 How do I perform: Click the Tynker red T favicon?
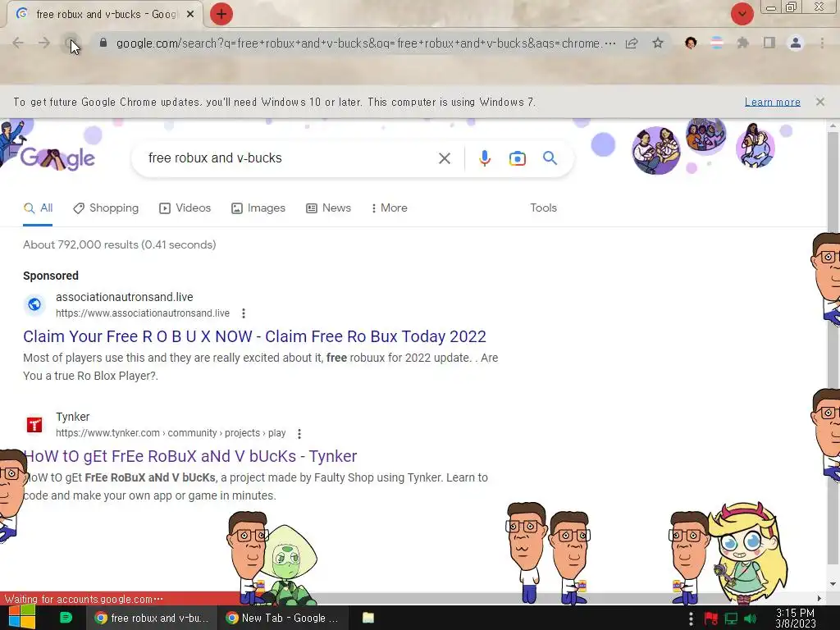[x=34, y=425]
